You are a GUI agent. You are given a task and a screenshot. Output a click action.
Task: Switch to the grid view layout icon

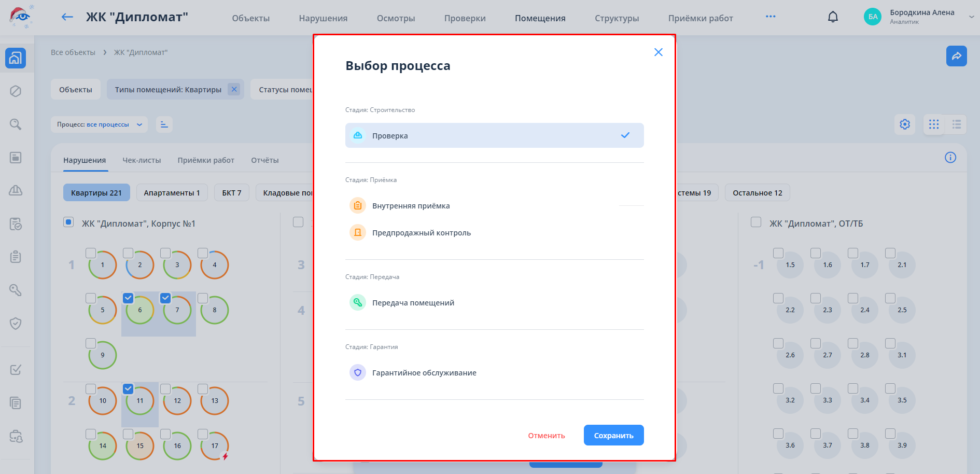[934, 124]
